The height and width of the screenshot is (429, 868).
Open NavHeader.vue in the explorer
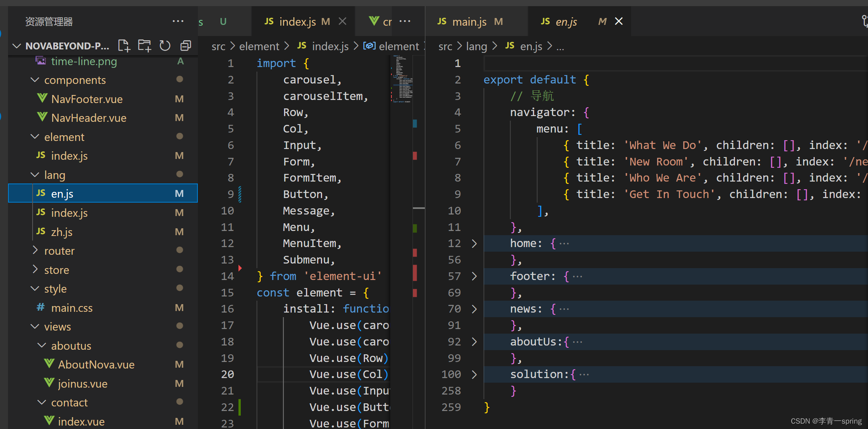[x=89, y=118]
